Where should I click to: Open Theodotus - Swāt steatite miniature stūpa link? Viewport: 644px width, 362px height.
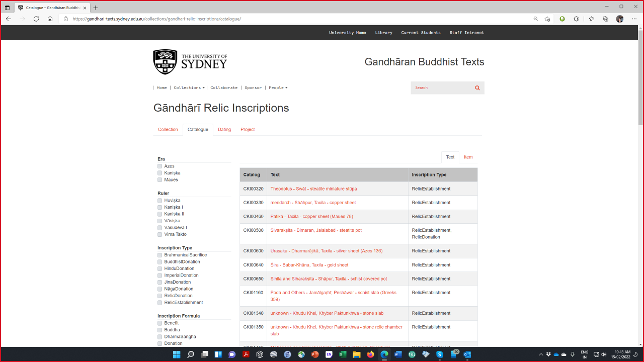pos(313,189)
